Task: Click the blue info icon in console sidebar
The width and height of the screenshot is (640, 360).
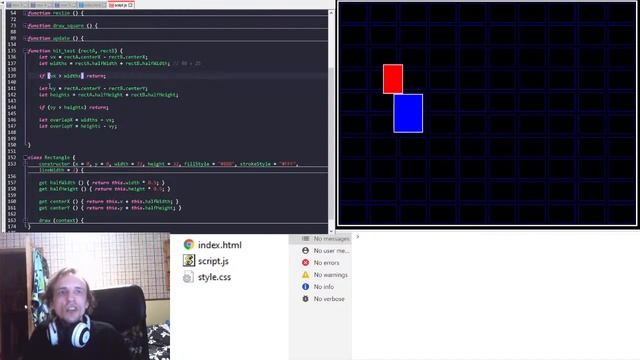Action: (305, 287)
